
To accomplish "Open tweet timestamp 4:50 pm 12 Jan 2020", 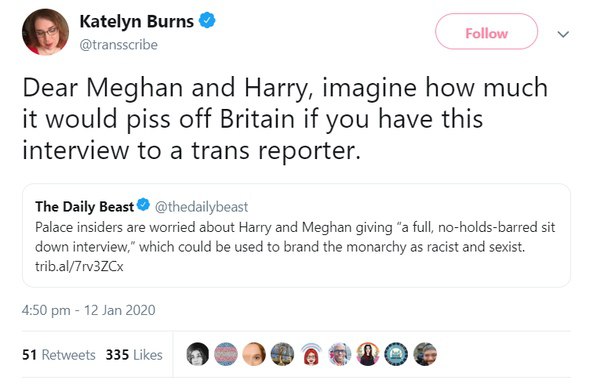I will coord(89,310).
